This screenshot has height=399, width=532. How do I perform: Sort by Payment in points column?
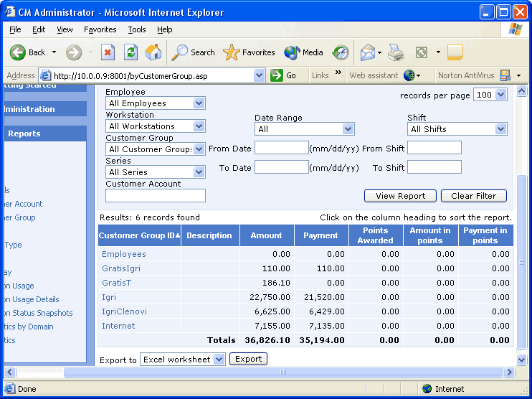click(485, 235)
